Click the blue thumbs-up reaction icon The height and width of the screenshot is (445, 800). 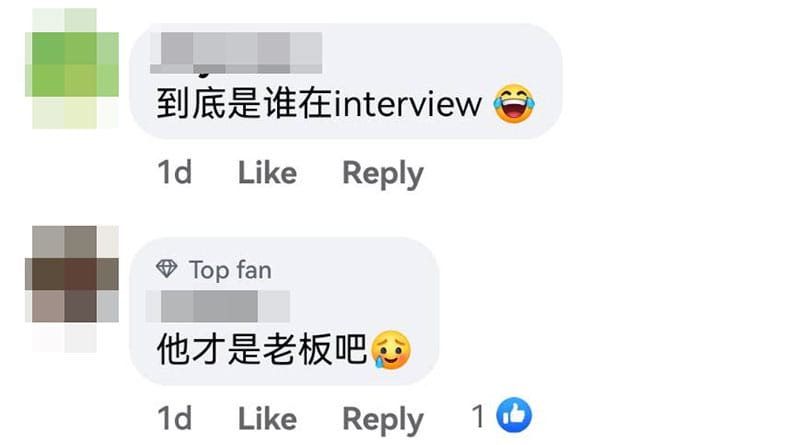click(514, 415)
